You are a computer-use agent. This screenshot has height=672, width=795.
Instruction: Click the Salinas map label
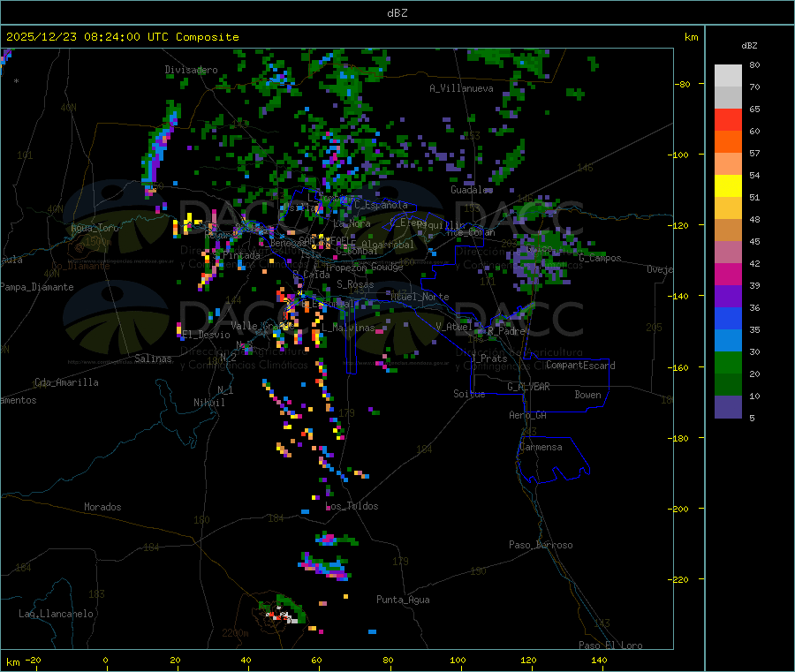pyautogui.click(x=153, y=359)
